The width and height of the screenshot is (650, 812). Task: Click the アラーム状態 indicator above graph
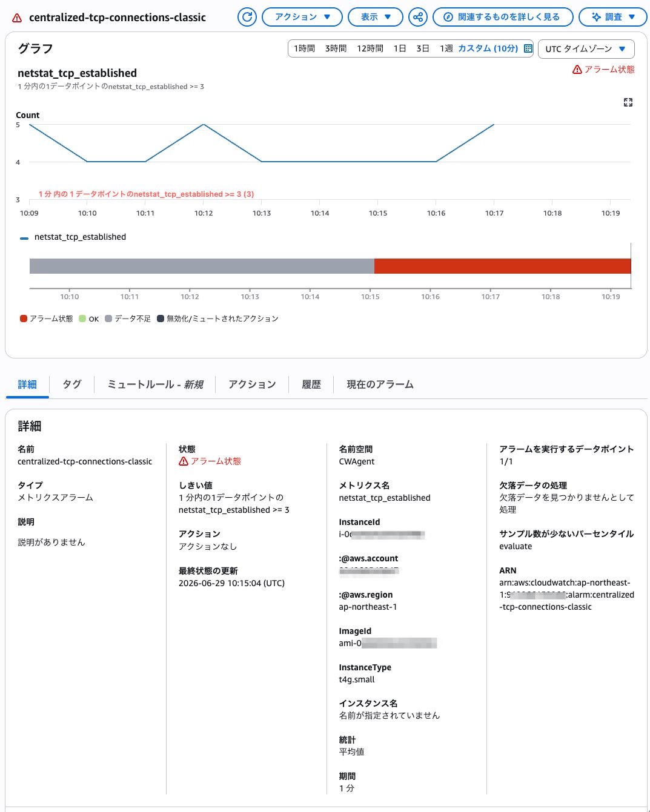(x=603, y=70)
